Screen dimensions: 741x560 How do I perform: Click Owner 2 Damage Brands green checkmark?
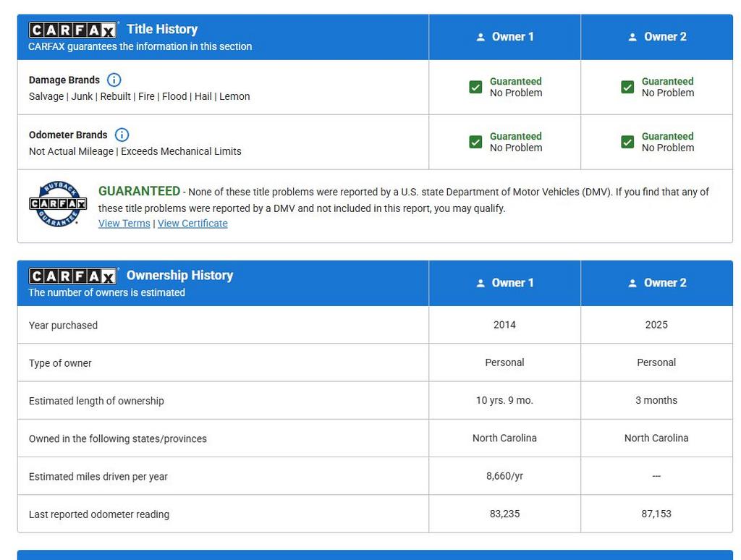(627, 88)
